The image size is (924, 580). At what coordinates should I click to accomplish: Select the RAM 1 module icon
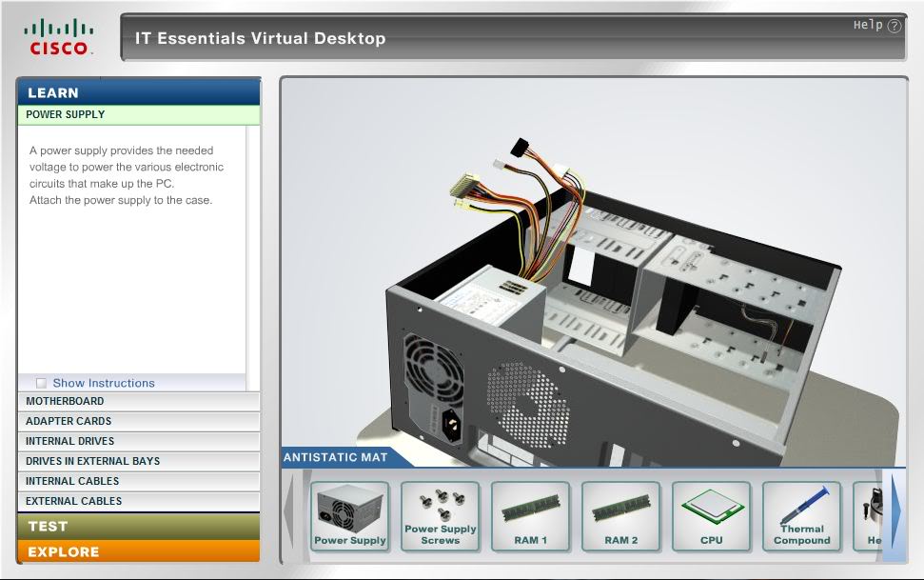point(529,514)
